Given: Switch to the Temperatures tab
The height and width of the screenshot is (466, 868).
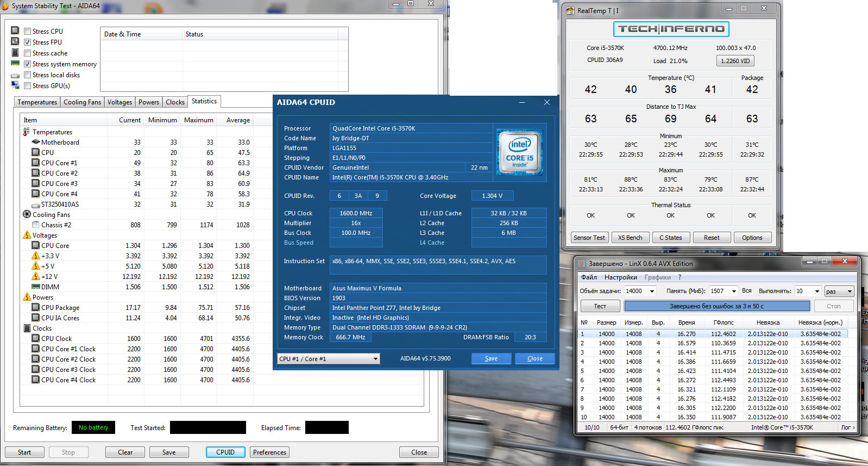Looking at the screenshot, I should coord(37,102).
